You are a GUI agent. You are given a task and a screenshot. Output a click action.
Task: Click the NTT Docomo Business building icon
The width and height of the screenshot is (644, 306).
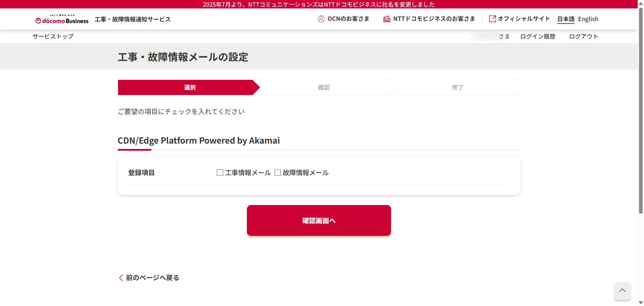(x=387, y=19)
